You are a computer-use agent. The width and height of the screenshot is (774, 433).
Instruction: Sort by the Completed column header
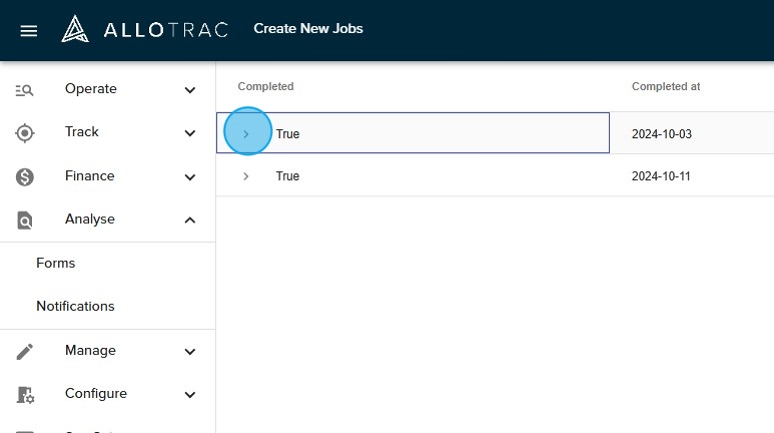coord(266,87)
